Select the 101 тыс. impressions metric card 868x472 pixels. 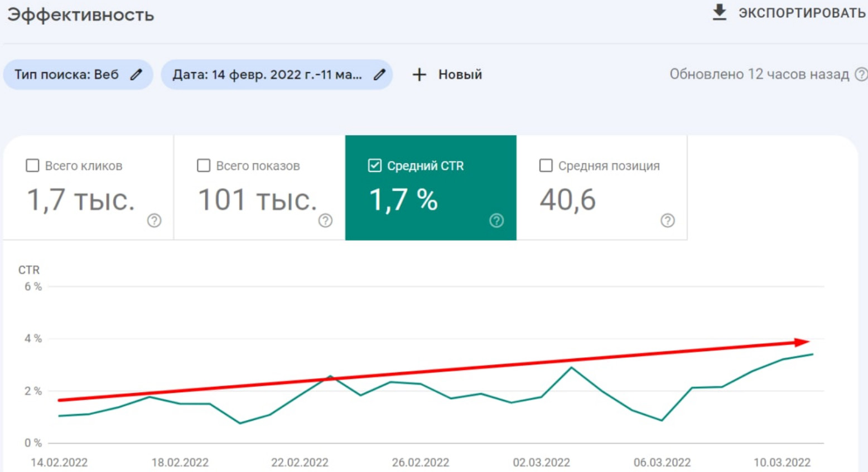tap(259, 188)
